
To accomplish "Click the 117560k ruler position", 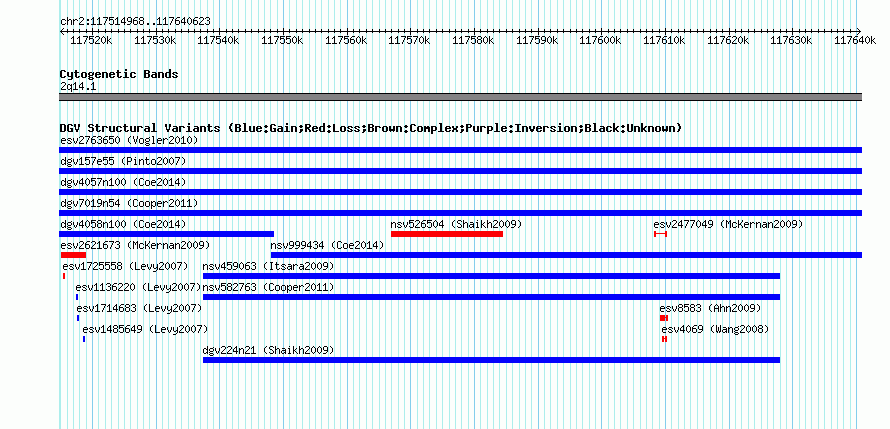I will pyautogui.click(x=346, y=41).
